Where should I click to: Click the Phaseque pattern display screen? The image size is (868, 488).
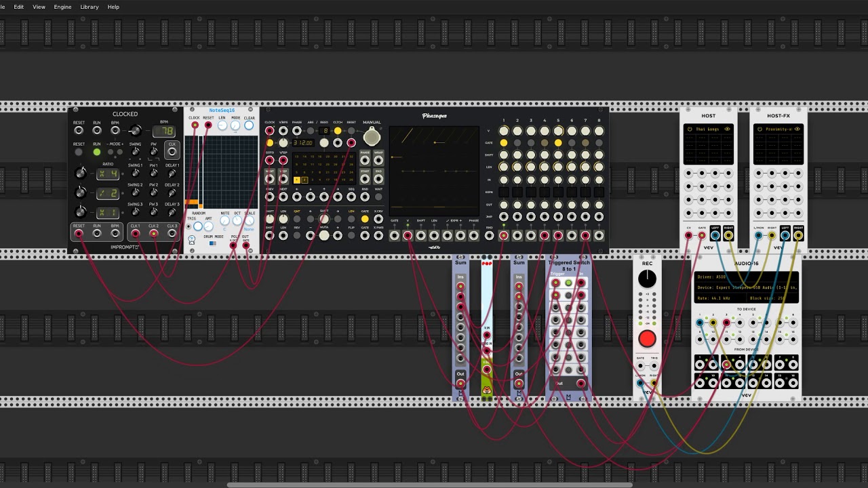click(434, 171)
